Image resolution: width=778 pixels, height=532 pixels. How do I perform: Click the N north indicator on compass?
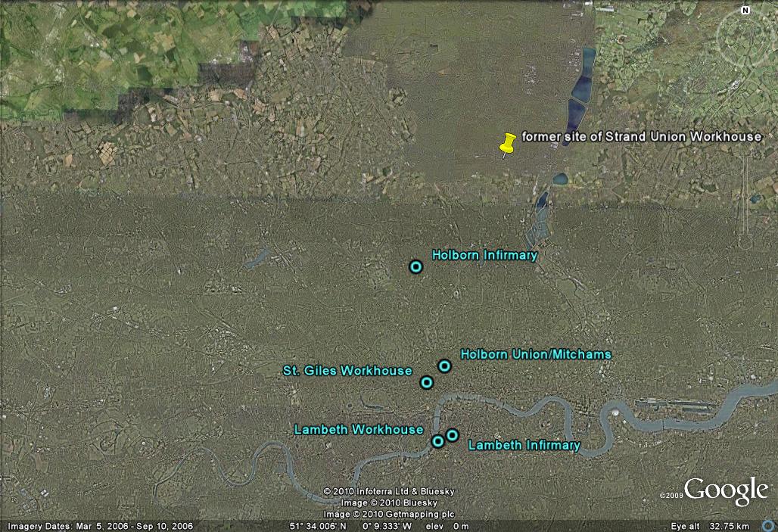(745, 11)
